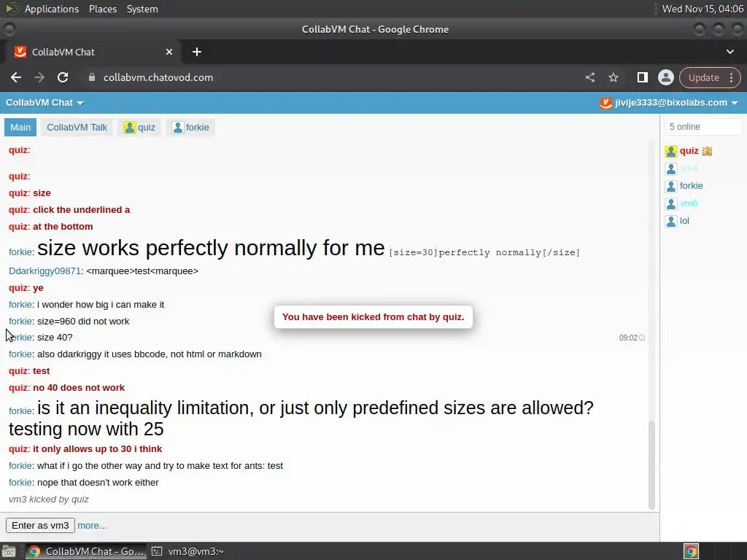Open the forkie private chat tab
Image resolution: width=747 pixels, height=560 pixels.
click(190, 127)
